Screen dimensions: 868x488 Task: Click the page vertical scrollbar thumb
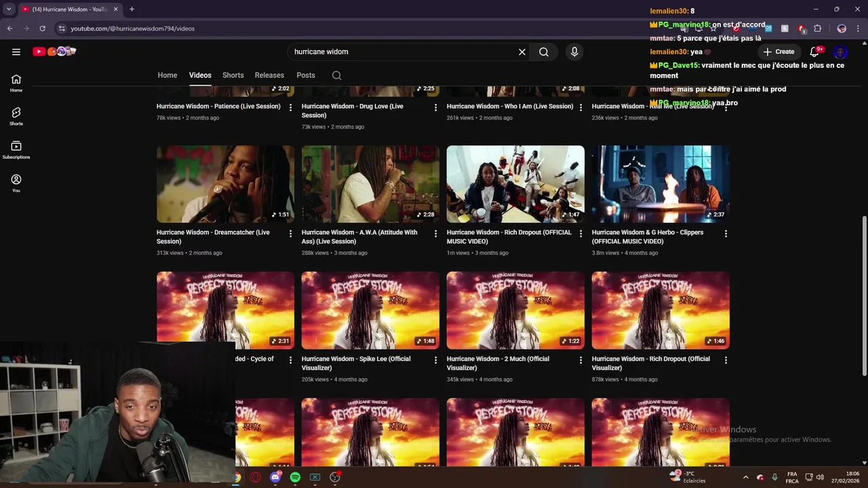point(864,296)
